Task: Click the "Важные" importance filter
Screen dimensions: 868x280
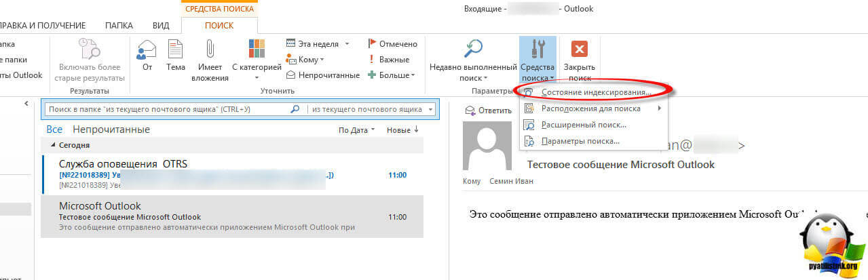Action: (388, 59)
